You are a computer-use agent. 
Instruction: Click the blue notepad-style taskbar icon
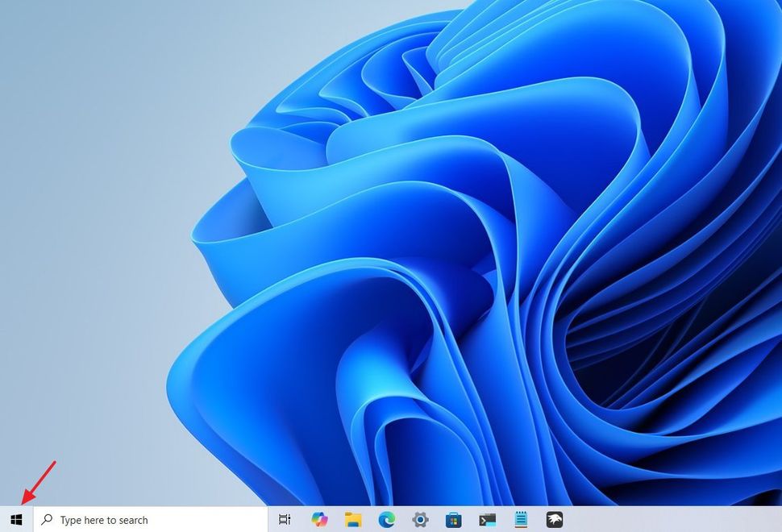tap(520, 520)
